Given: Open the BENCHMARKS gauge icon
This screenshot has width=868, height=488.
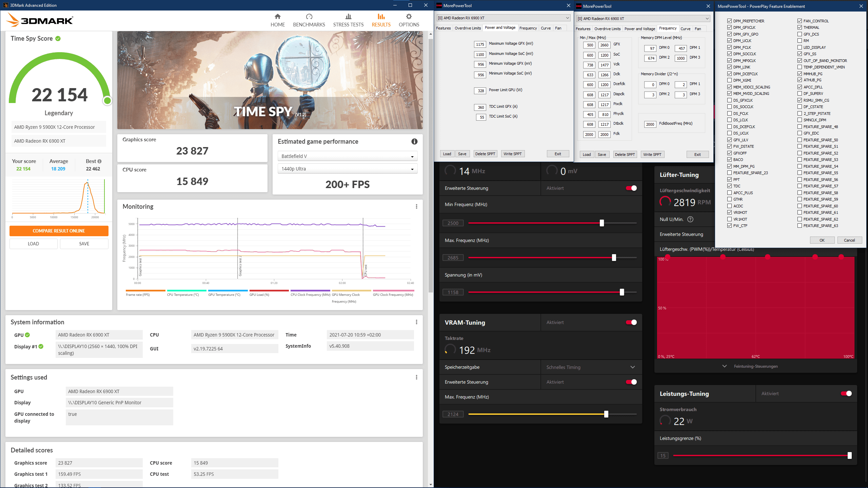Looking at the screenshot, I should (x=309, y=17).
